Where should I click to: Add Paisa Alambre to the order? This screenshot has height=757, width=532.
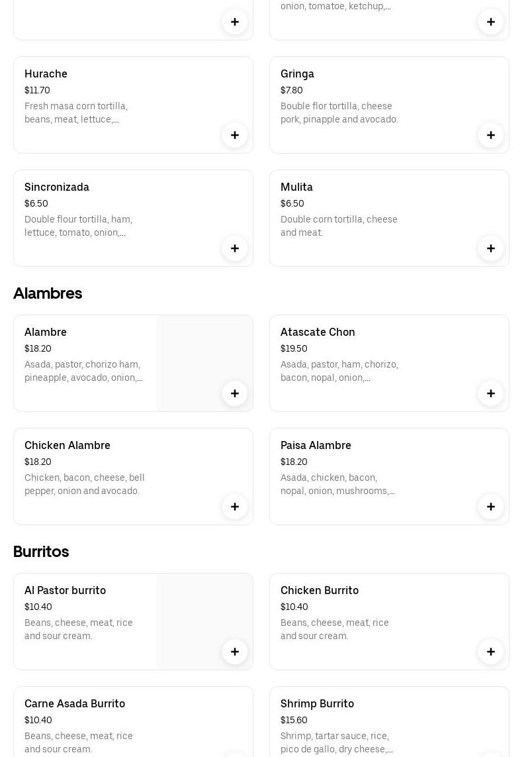tap(491, 507)
